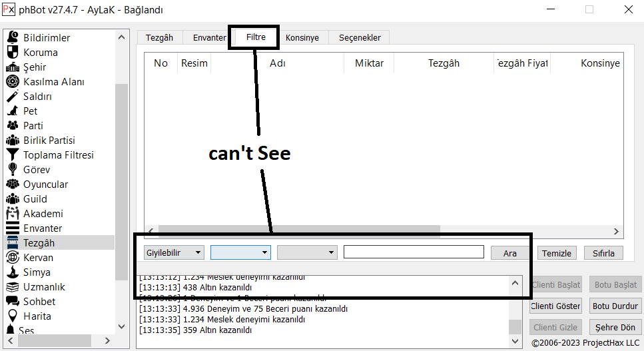
Task: Open the Şehir building icon
Action: pyautogui.click(x=12, y=67)
